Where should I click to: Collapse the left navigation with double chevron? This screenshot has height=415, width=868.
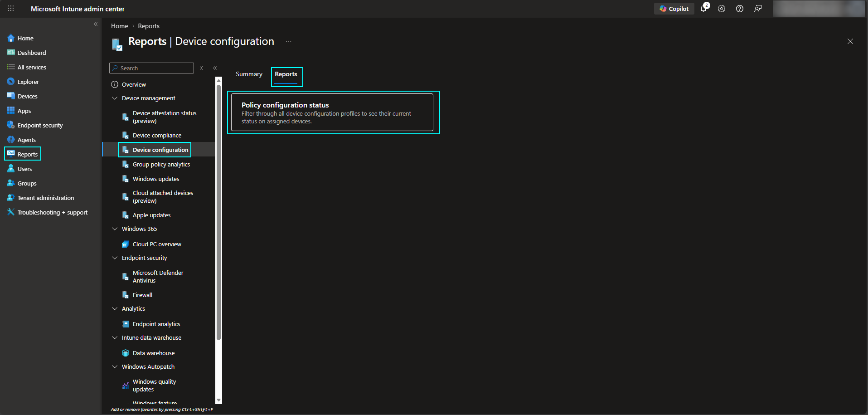[x=96, y=24]
